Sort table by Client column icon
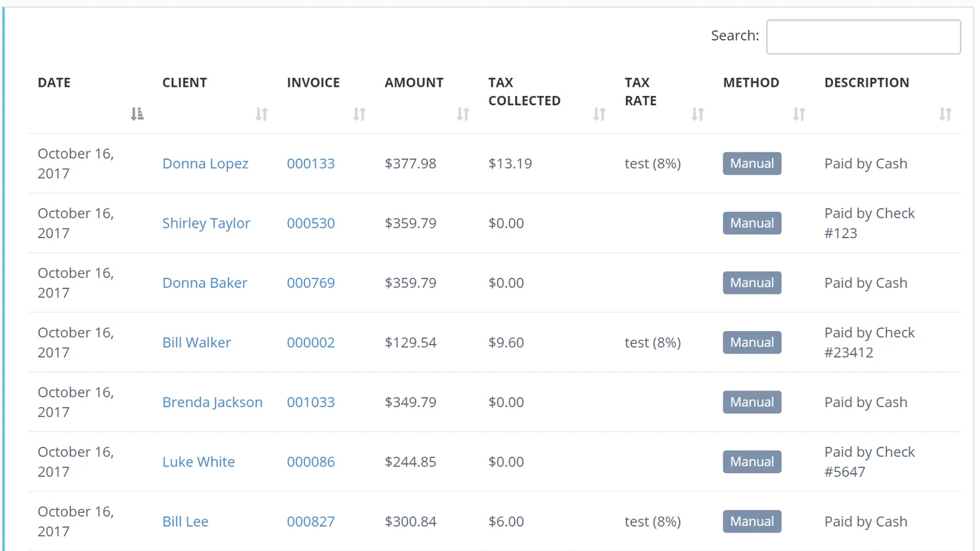The width and height of the screenshot is (980, 551). click(x=262, y=114)
